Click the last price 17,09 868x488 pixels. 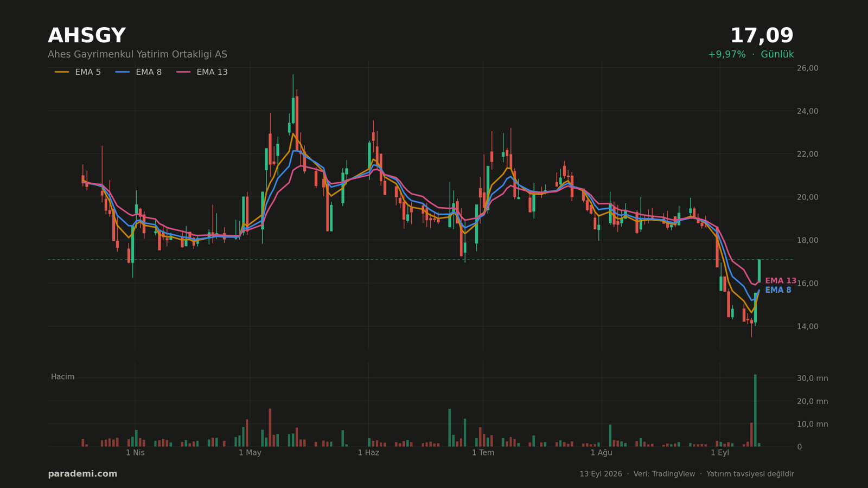762,36
